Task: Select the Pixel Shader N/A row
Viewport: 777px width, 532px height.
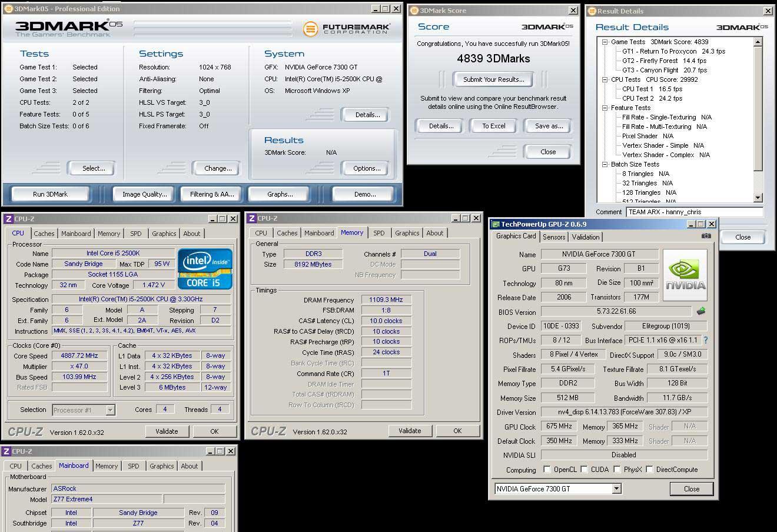Action: (647, 136)
